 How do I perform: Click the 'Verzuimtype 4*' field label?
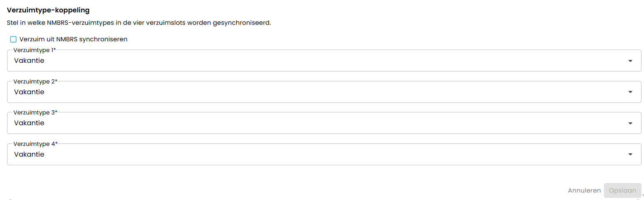(35, 144)
